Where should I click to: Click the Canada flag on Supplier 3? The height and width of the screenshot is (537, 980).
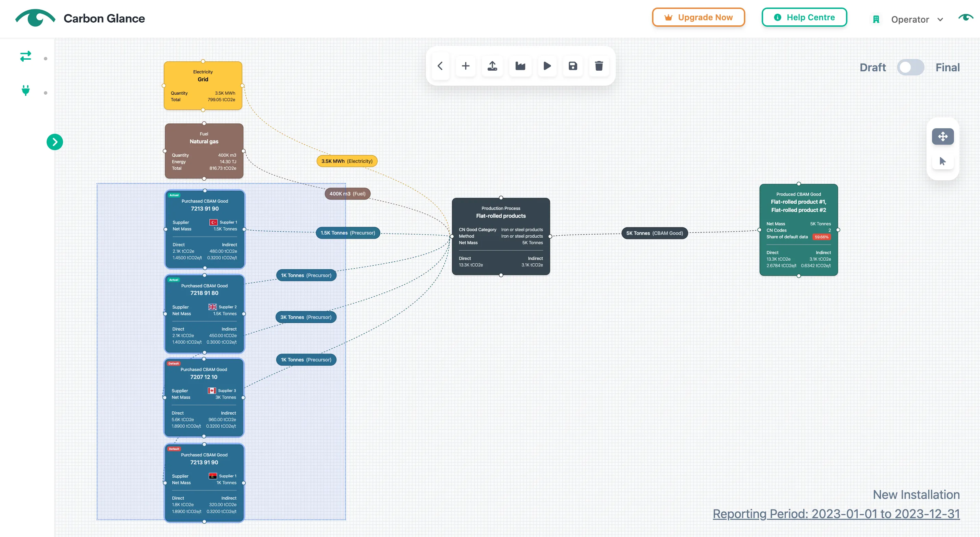212,390
